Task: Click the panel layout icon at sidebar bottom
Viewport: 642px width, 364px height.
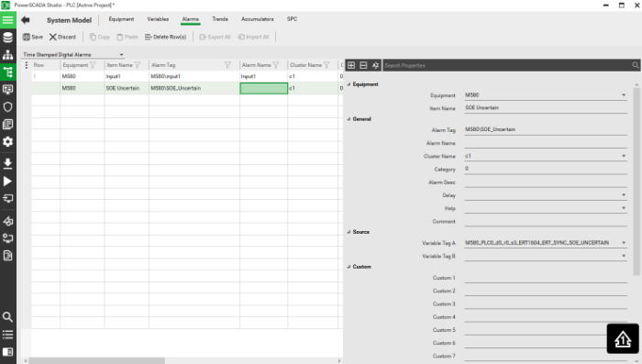Action: coord(7,352)
